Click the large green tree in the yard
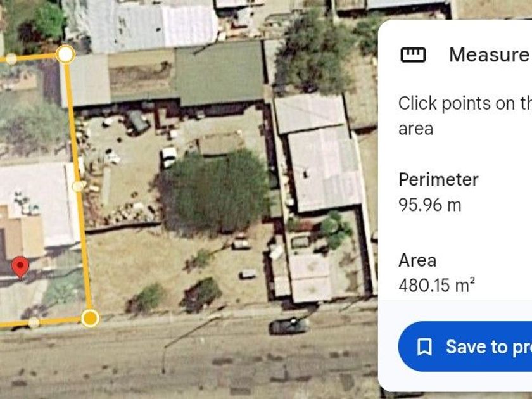Image resolution: width=532 pixels, height=399 pixels. click(x=215, y=192)
